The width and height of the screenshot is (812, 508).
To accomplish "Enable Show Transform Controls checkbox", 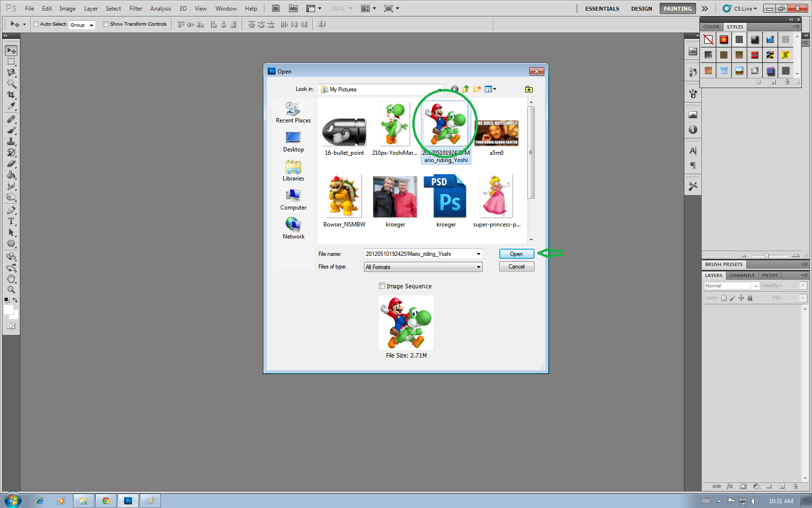I will click(x=106, y=24).
